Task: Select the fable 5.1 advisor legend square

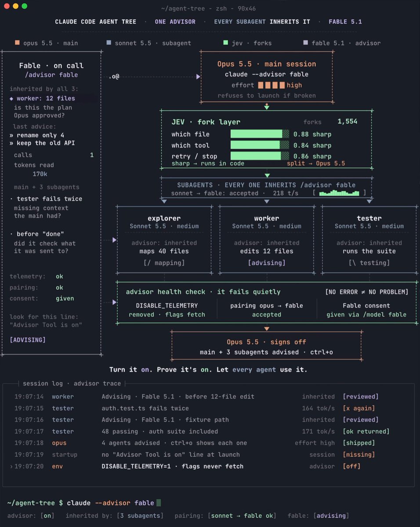Action: pos(305,43)
